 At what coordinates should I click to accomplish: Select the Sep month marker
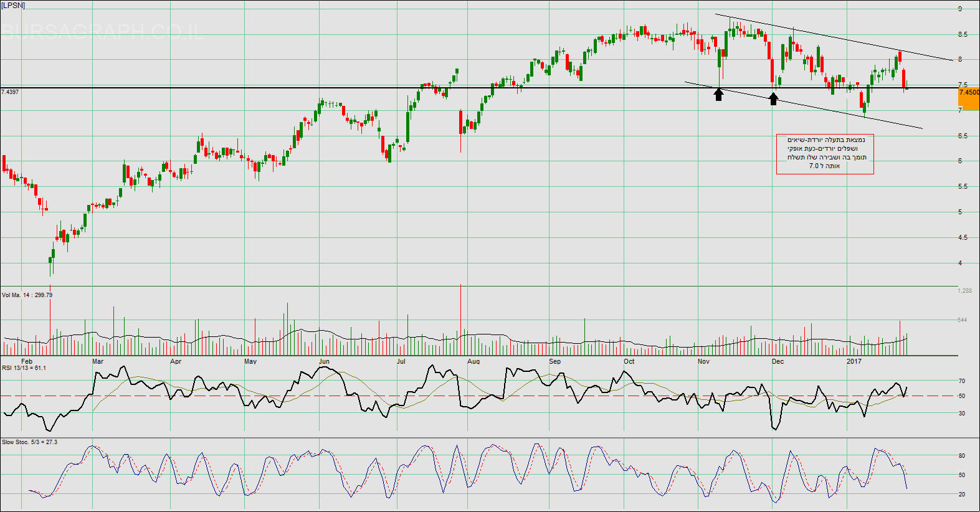point(555,361)
